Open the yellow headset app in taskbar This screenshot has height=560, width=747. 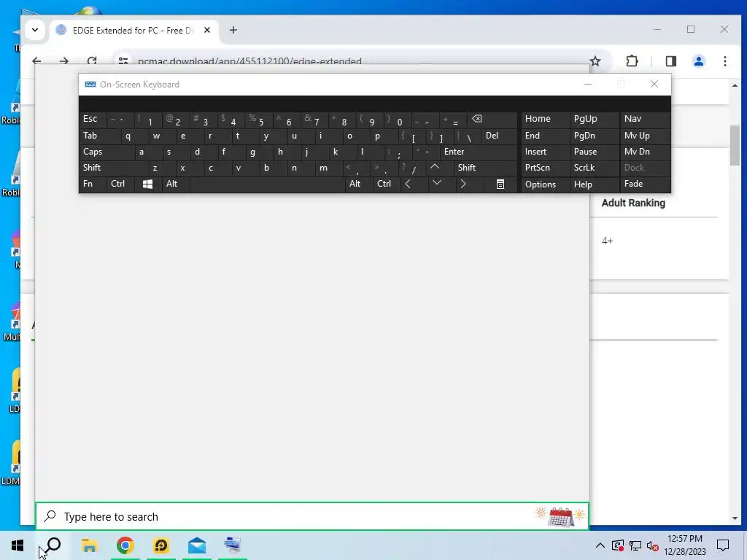coord(161,545)
